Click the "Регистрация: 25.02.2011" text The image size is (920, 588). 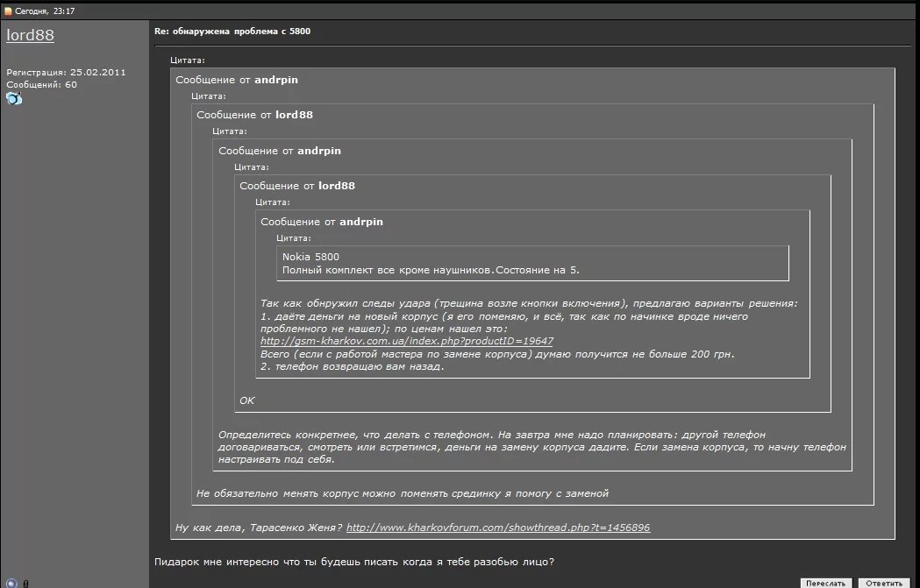[66, 72]
